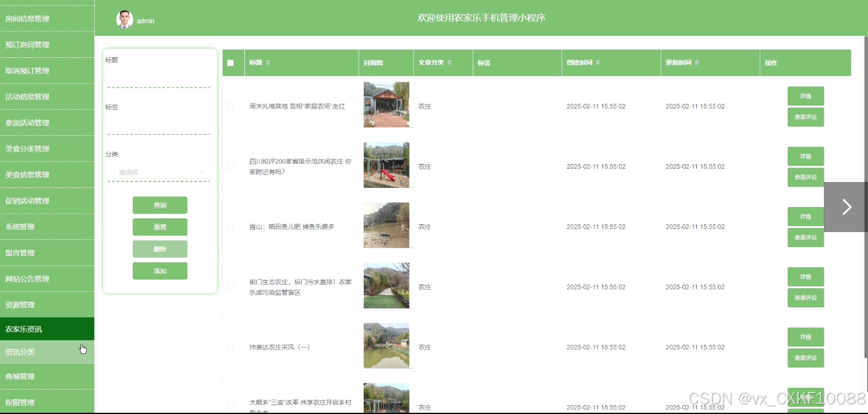The height and width of the screenshot is (414, 868).
Task: Open 美食分类管理 in the sidebar
Action: (47, 149)
